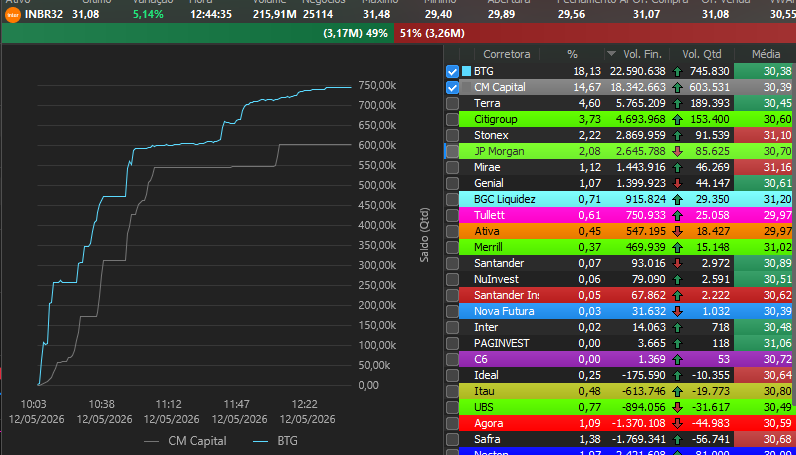The width and height of the screenshot is (796, 455).
Task: Click the 603.531 cell in CM Capital row
Action: 709,87
